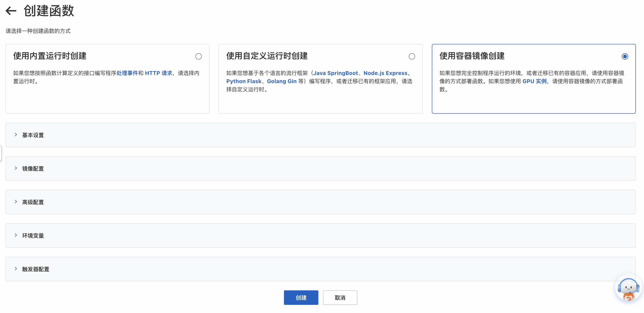This screenshot has height=313, width=644.
Task: Expand the 镜像配置 section chevron
Action: coord(16,168)
